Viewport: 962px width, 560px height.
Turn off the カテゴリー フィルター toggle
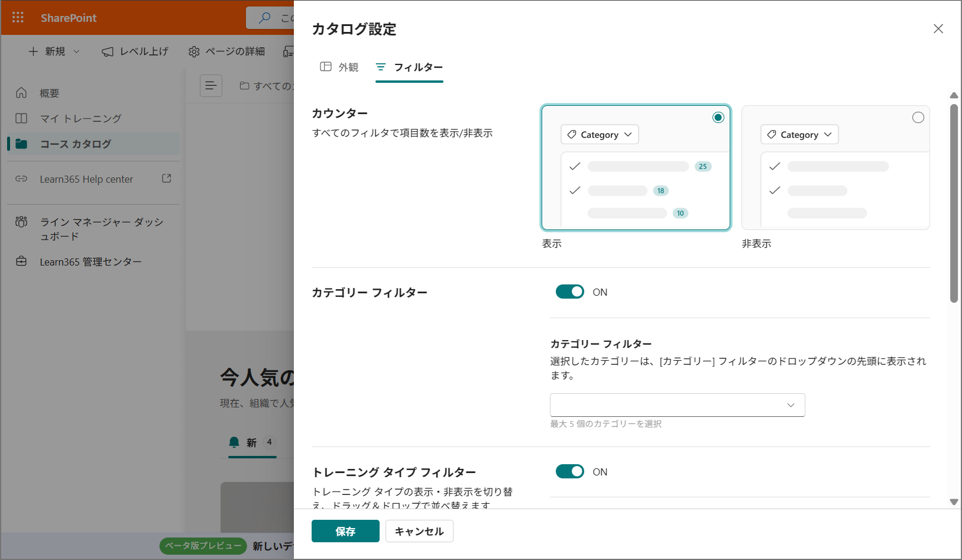click(569, 292)
